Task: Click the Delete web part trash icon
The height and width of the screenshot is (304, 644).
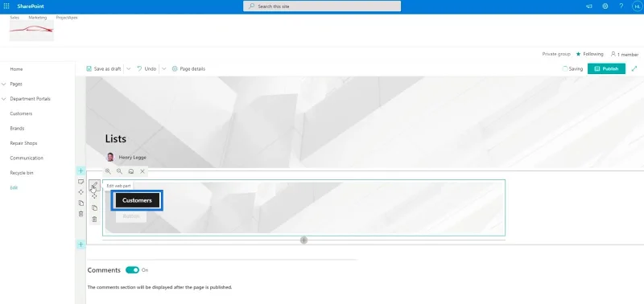Action: 94,220
